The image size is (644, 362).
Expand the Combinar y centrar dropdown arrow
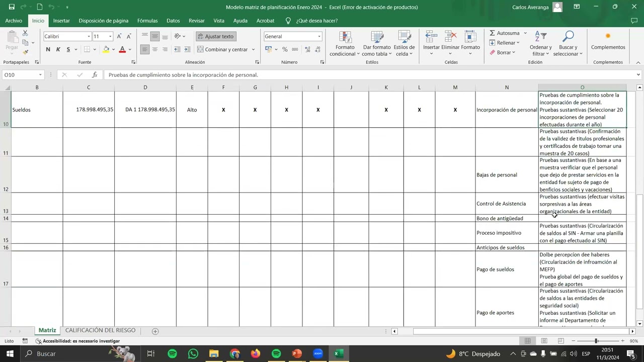pos(253,49)
